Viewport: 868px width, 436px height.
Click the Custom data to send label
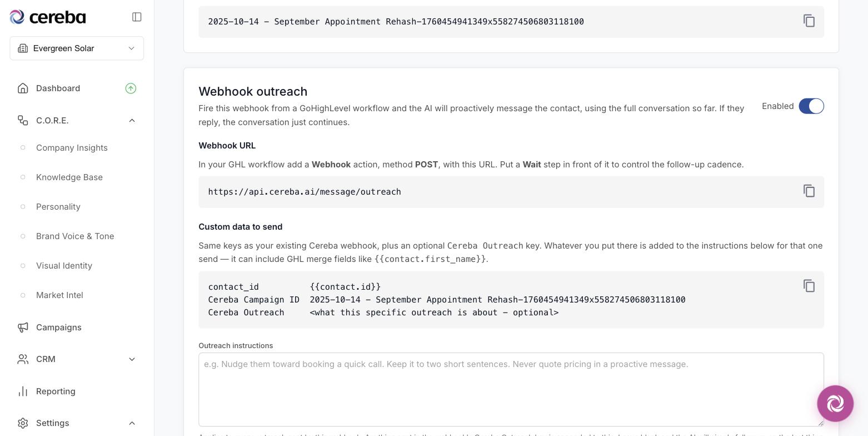point(241,227)
